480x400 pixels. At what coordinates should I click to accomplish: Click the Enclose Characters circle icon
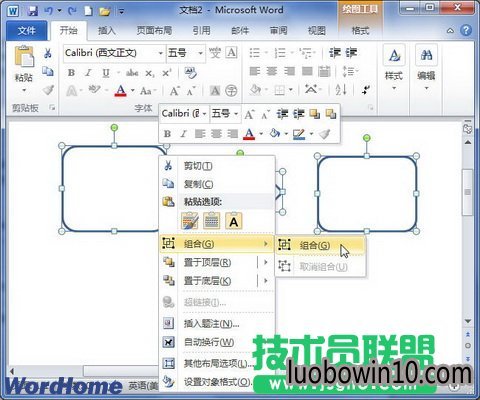click(x=231, y=90)
